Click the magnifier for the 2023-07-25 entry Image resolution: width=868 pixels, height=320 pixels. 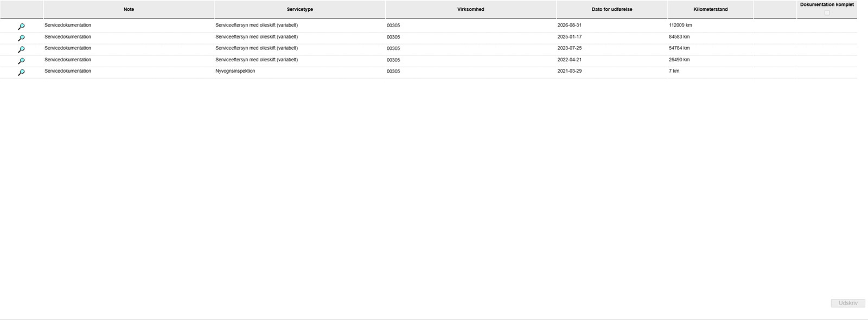(21, 49)
